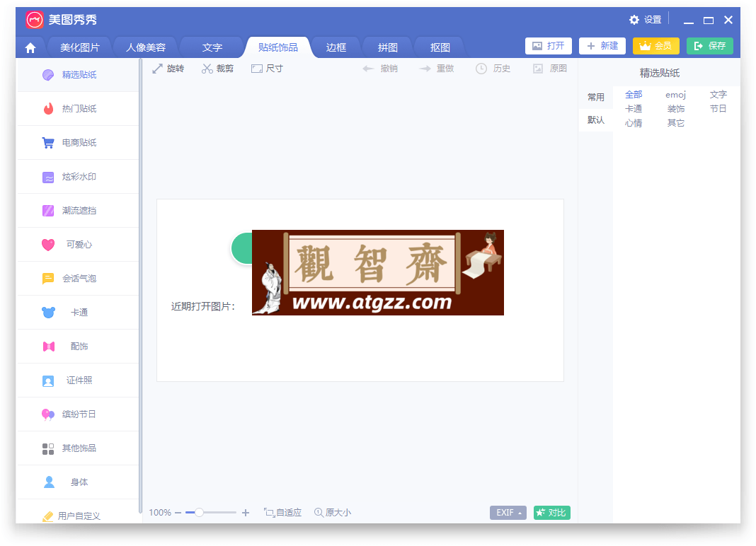Select the 贴纸饰品 tab

tap(278, 47)
